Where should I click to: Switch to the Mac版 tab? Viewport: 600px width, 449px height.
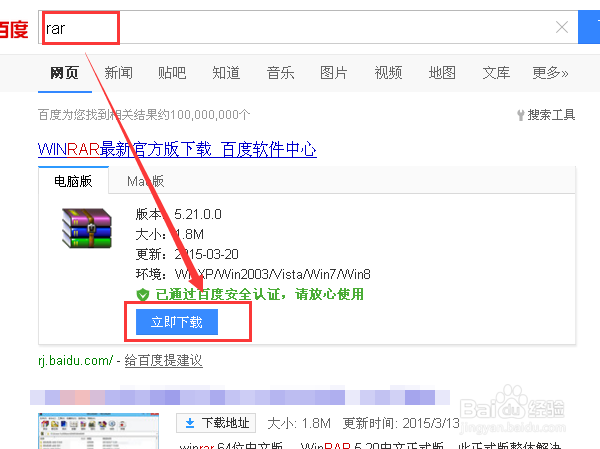[145, 181]
